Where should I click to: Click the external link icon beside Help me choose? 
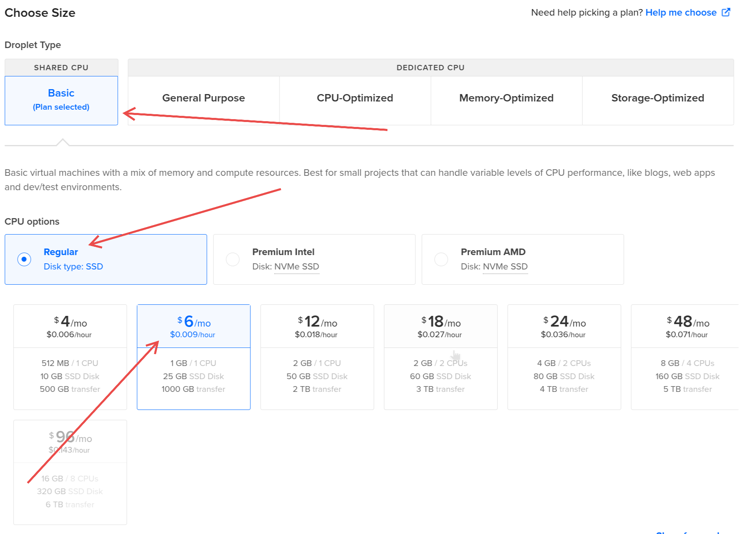tap(726, 12)
